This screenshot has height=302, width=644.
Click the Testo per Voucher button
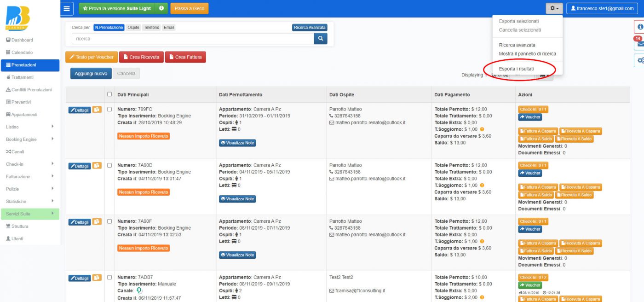[92, 57]
